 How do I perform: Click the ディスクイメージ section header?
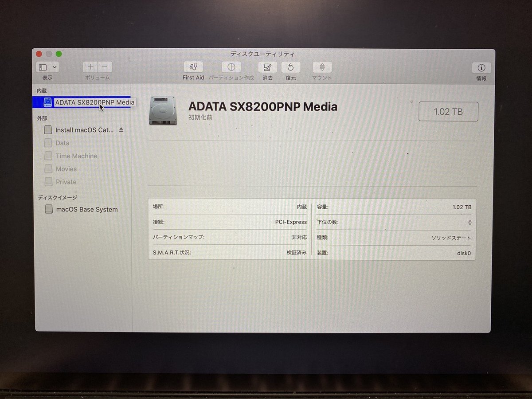57,197
